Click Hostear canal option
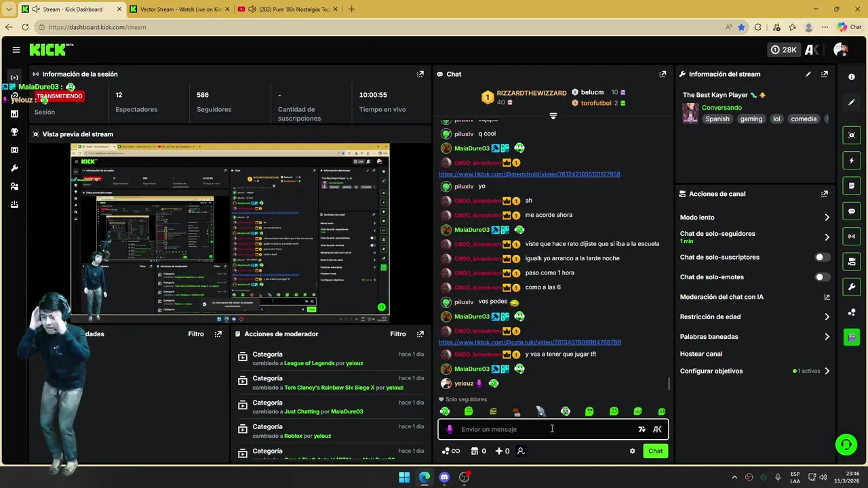The height and width of the screenshot is (488, 868). [701, 354]
